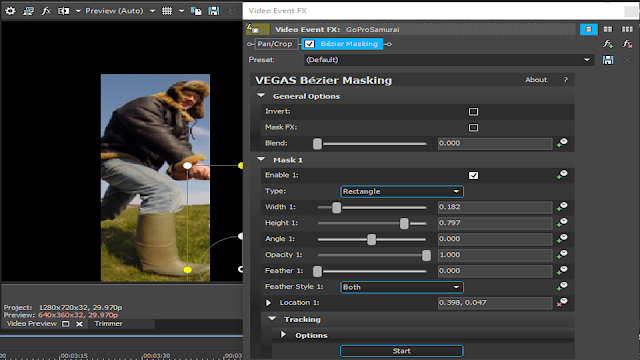Save the preset with the disk icon
The image size is (640, 360).
608,60
